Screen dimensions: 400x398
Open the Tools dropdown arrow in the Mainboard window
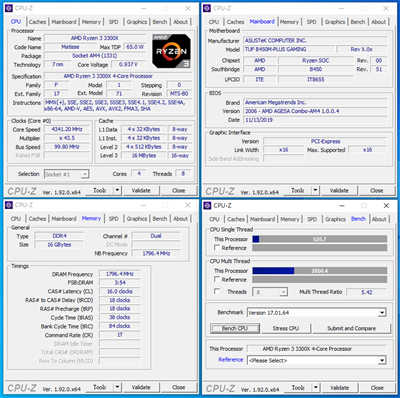pyautogui.click(x=315, y=190)
